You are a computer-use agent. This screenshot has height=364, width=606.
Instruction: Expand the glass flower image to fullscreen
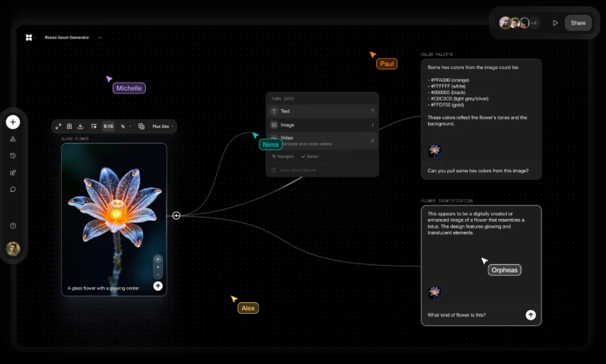[x=59, y=126]
